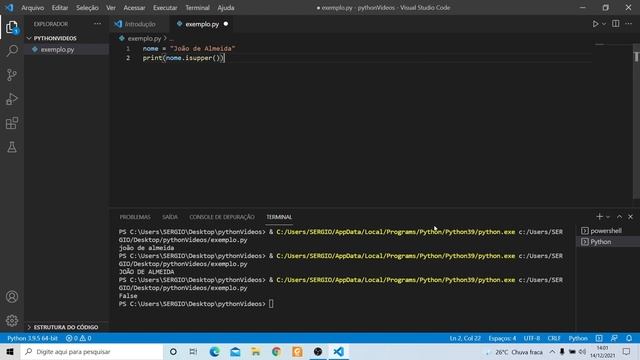This screenshot has height=360, width=640.
Task: Open Mail app from taskbar
Action: [235, 352]
